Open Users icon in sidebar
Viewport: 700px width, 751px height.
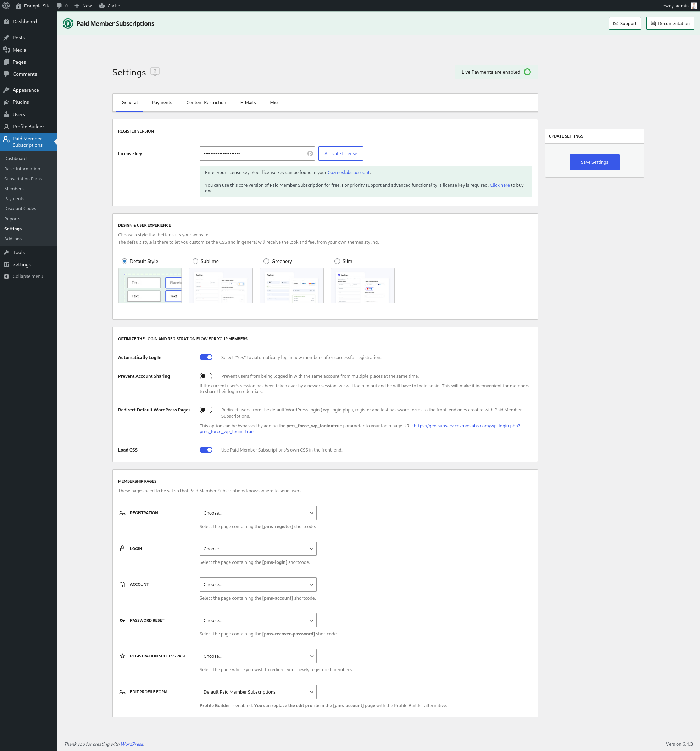coord(6,114)
